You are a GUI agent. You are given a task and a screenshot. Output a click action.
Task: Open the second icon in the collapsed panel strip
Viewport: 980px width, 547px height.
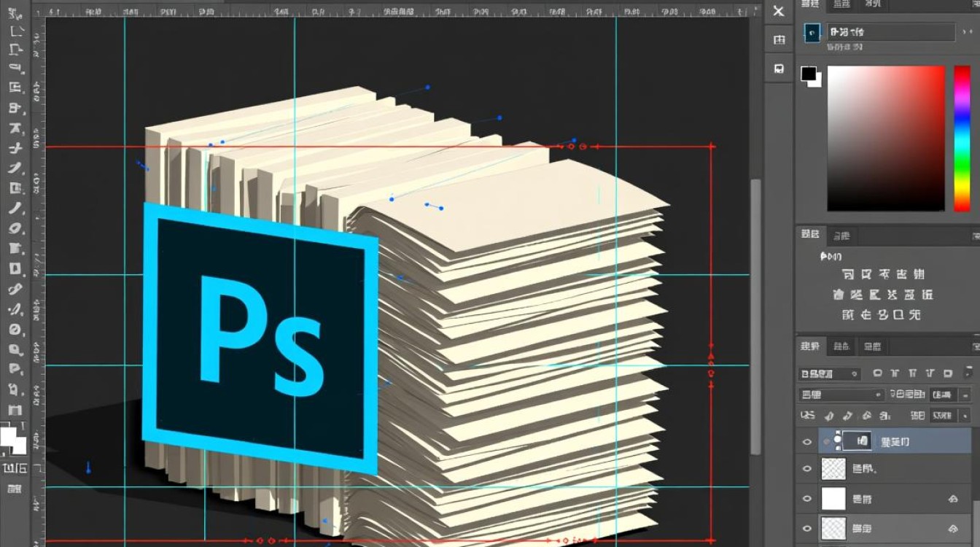pyautogui.click(x=779, y=40)
